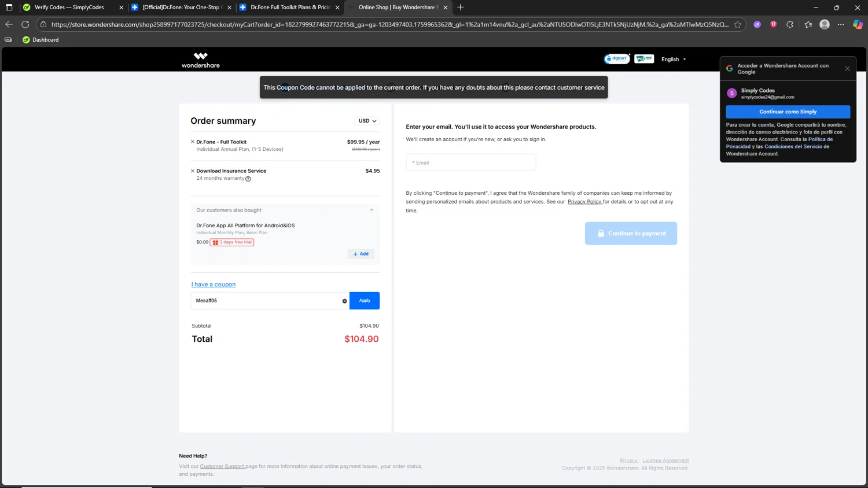The image size is (868, 488).
Task: Click the Apply coupon button
Action: tap(365, 301)
